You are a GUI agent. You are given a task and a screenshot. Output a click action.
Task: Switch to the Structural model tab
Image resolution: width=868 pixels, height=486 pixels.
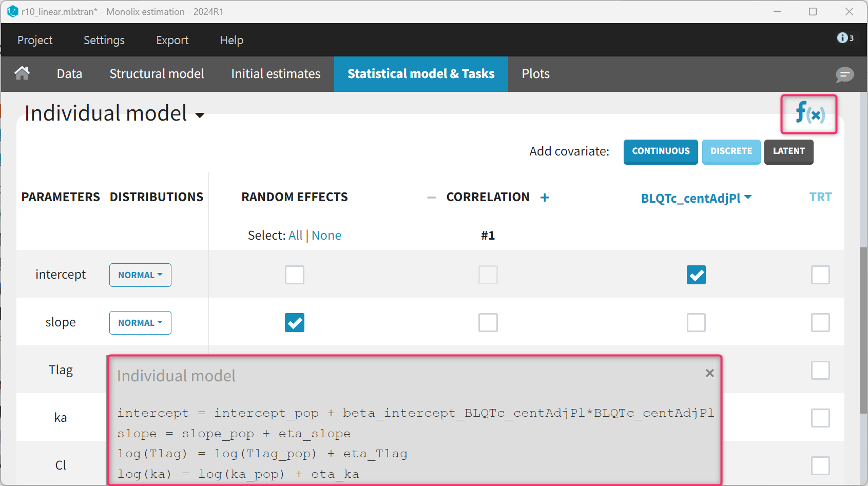coord(157,74)
